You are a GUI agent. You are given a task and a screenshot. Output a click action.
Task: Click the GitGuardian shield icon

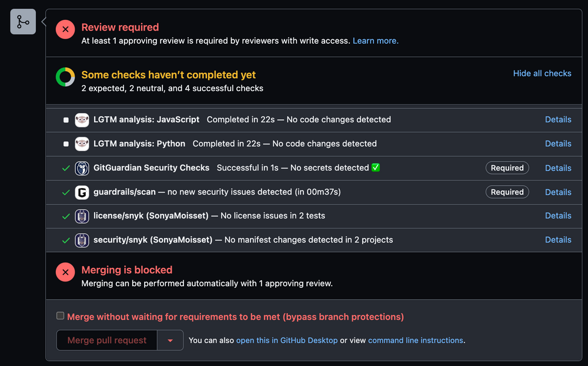click(82, 167)
